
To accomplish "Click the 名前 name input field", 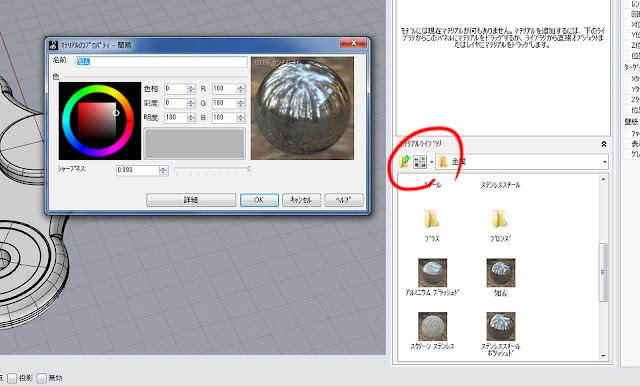I will click(161, 62).
